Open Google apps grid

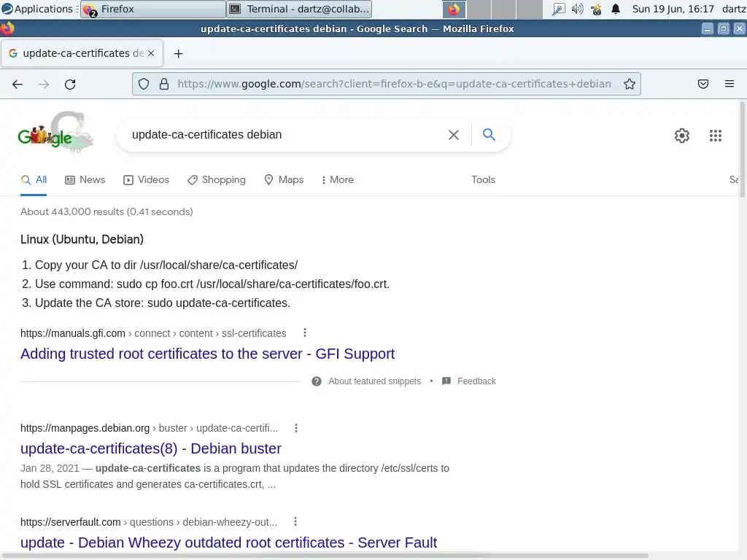716,136
